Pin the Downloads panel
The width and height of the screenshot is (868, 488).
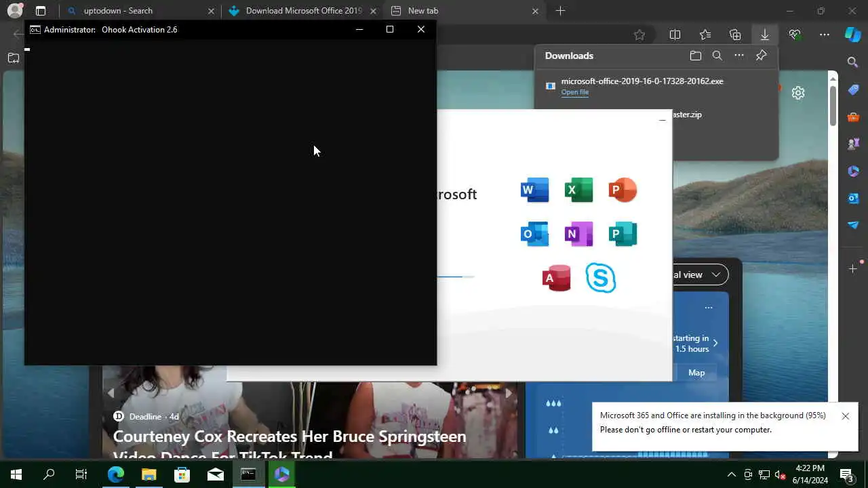click(x=761, y=56)
